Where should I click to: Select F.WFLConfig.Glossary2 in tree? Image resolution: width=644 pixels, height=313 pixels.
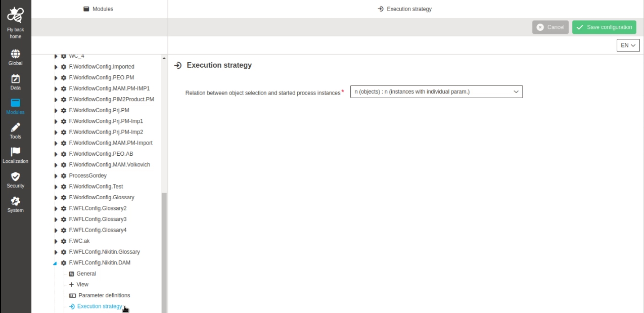click(x=98, y=208)
